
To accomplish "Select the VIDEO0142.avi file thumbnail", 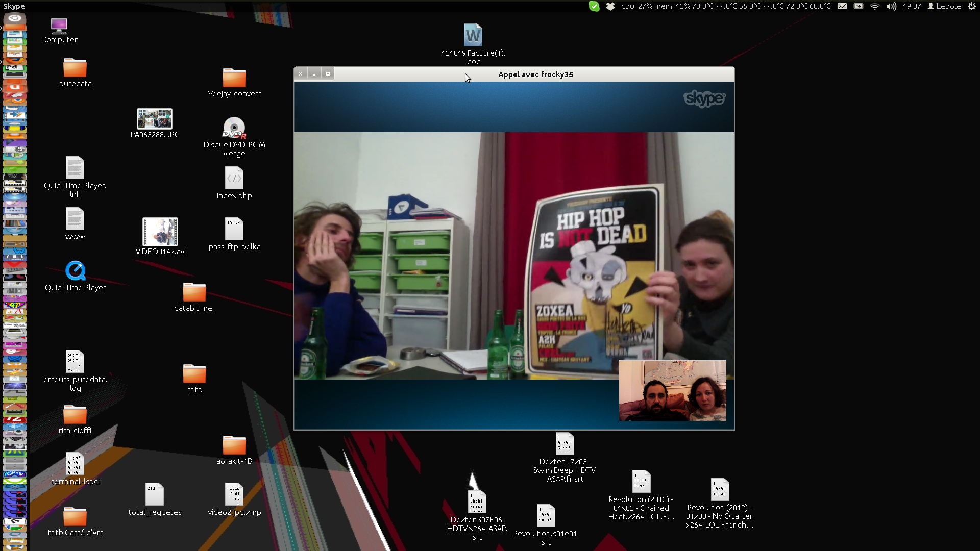I will point(160,232).
